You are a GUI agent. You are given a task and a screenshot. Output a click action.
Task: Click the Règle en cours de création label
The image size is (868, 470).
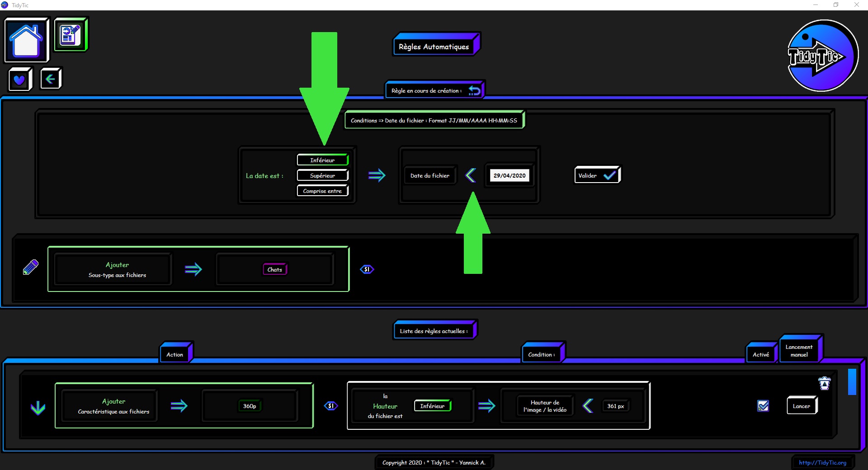426,91
